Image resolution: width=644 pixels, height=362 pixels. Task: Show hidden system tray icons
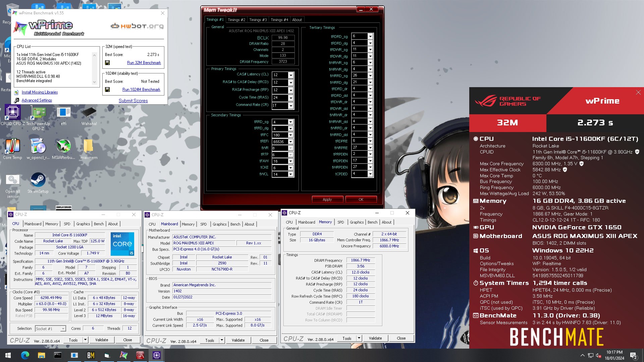(x=582, y=356)
